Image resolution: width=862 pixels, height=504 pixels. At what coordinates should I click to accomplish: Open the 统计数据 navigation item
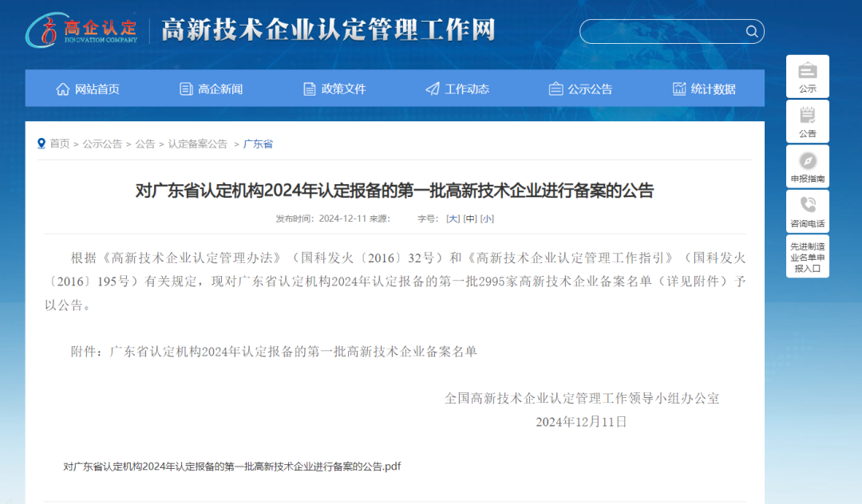704,89
